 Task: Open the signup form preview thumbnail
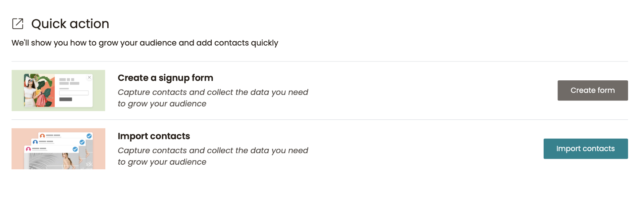pos(58,91)
